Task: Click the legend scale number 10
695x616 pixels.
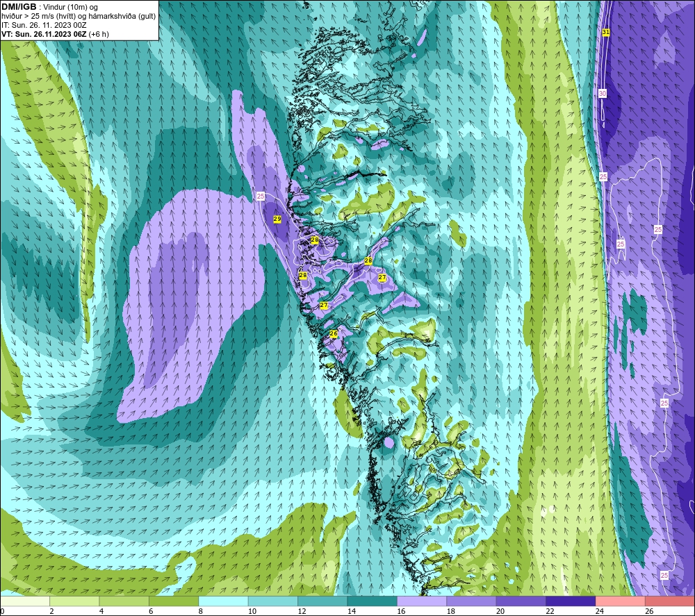Action: [252, 611]
